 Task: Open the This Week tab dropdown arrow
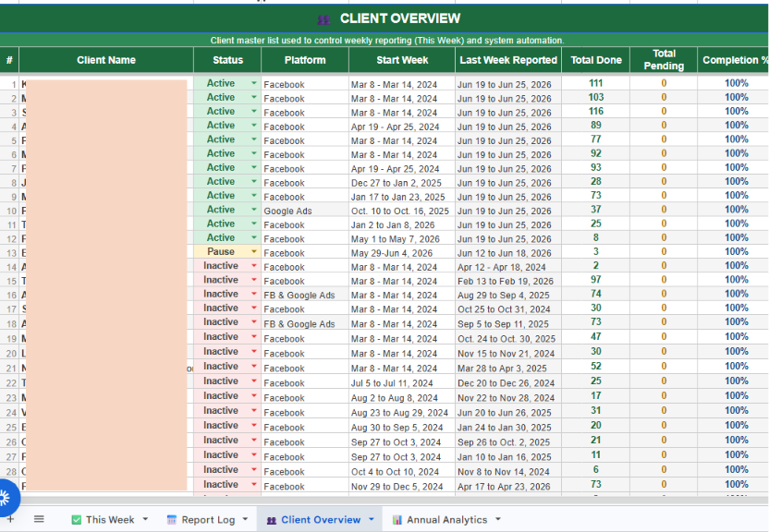click(145, 519)
